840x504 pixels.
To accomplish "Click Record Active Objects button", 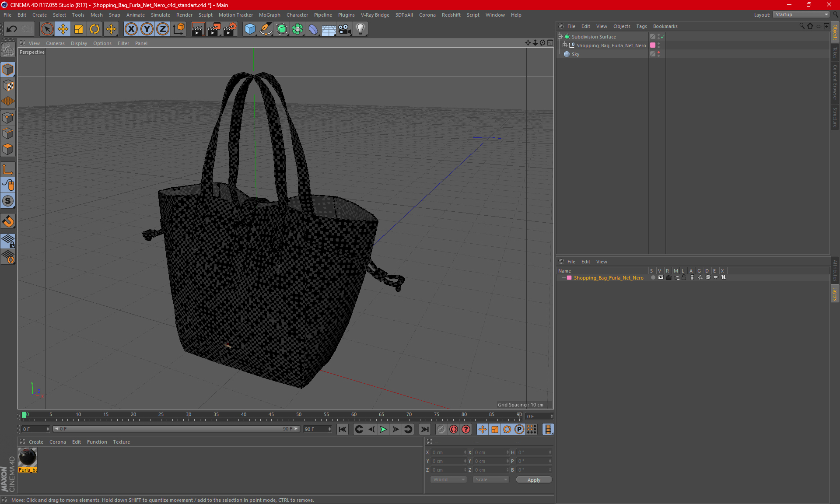I will 441,429.
